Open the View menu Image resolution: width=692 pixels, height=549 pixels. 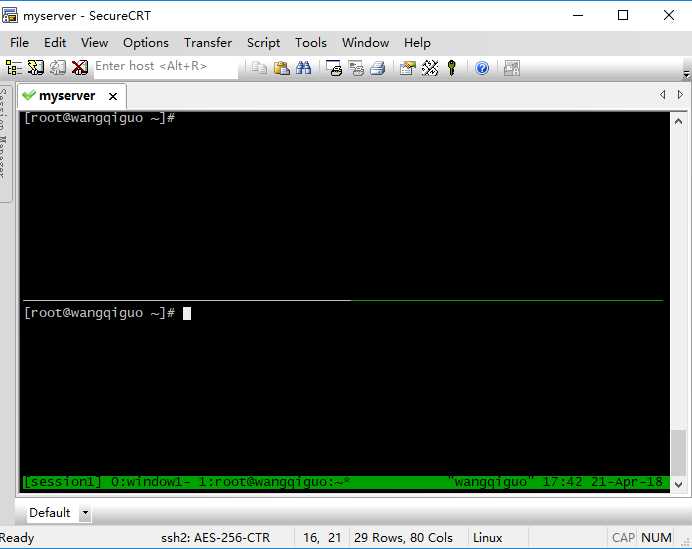coord(94,43)
